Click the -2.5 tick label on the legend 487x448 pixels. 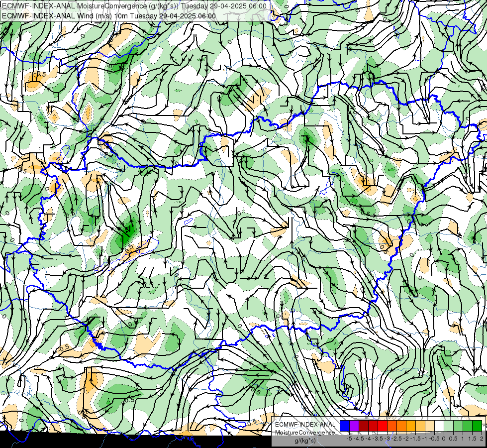pyautogui.click(x=396, y=439)
